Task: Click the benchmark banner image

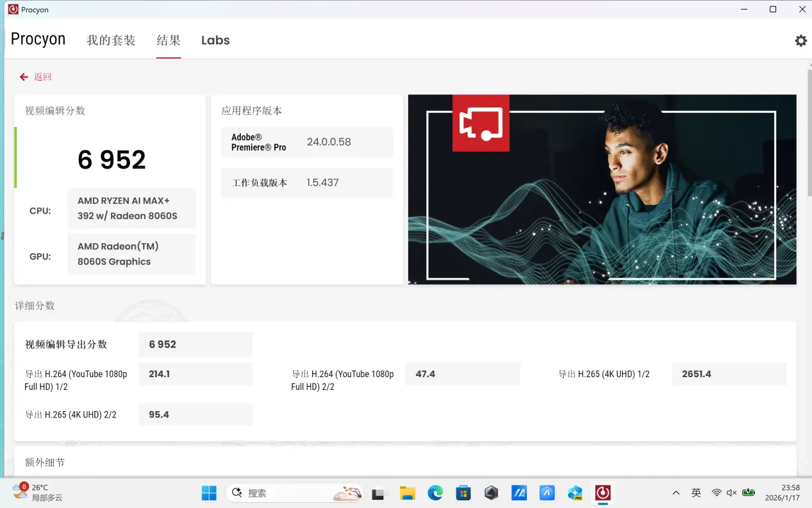Action: click(602, 189)
